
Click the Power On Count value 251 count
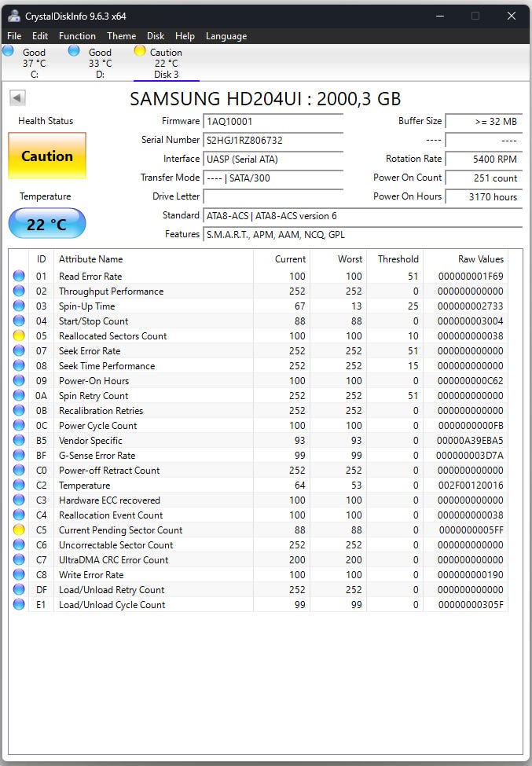[483, 178]
